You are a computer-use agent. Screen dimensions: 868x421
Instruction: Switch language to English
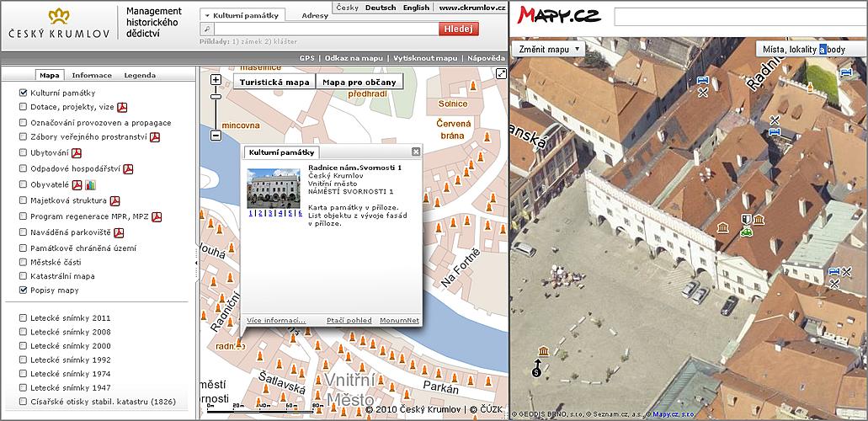416,8
